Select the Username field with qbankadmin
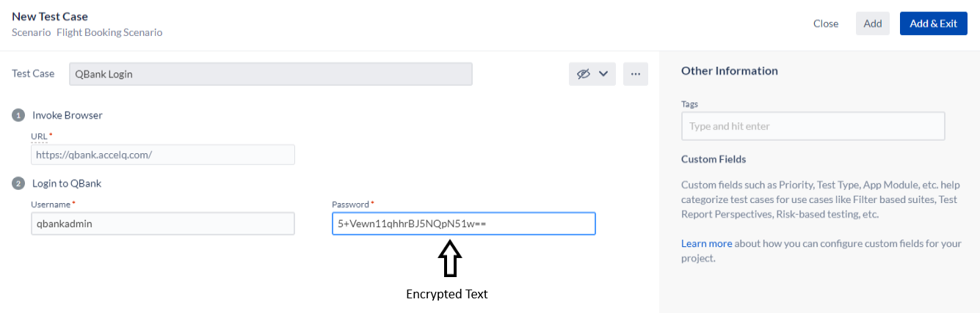This screenshot has height=313, width=980. 163,224
